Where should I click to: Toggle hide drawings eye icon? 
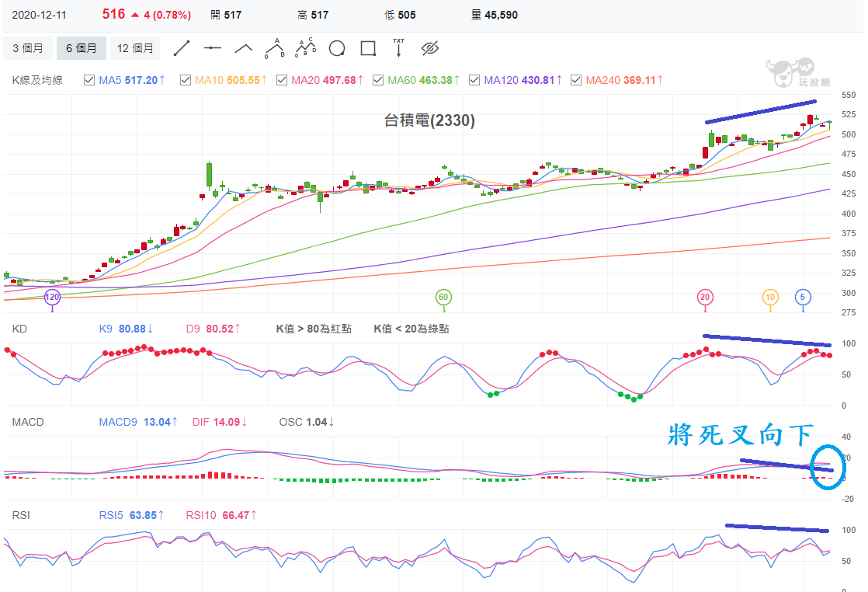[429, 48]
